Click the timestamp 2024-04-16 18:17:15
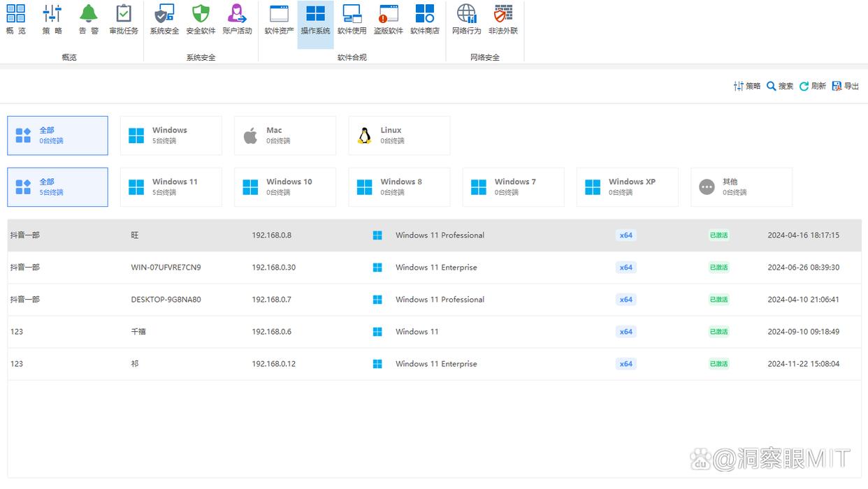Viewport: 868px width, 489px height. (x=804, y=235)
